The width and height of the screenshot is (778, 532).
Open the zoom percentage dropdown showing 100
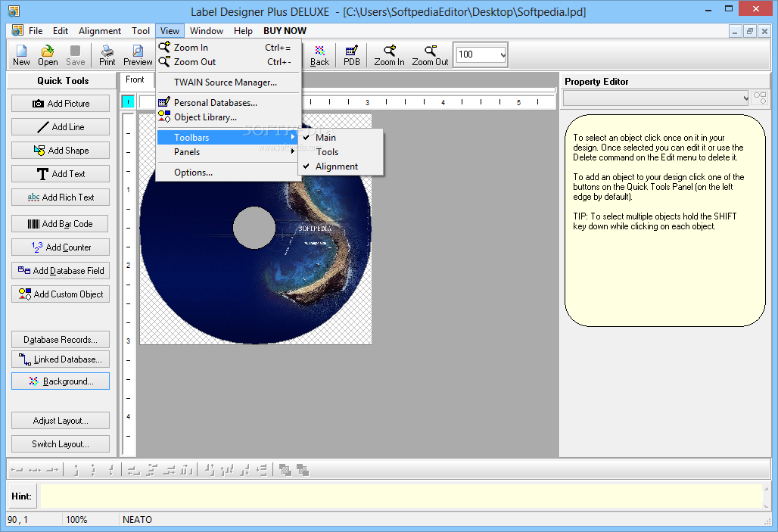[x=503, y=54]
